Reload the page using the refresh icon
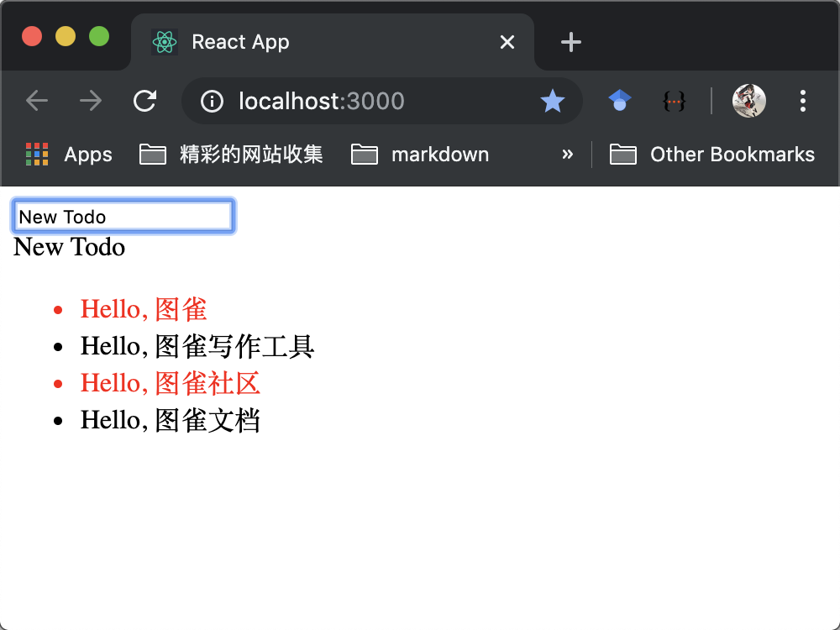This screenshot has width=840, height=630. tap(144, 100)
